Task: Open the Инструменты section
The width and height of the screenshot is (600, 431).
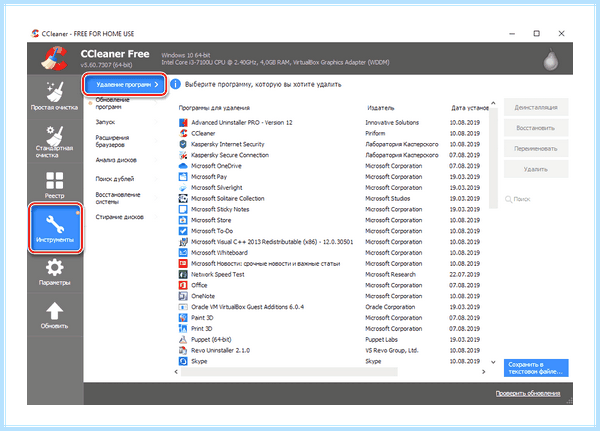Action: [55, 228]
